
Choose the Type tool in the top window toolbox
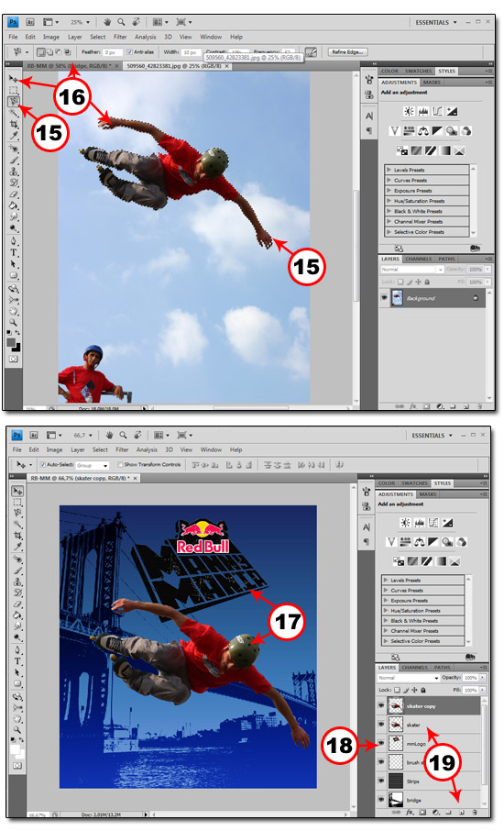pos(14,252)
